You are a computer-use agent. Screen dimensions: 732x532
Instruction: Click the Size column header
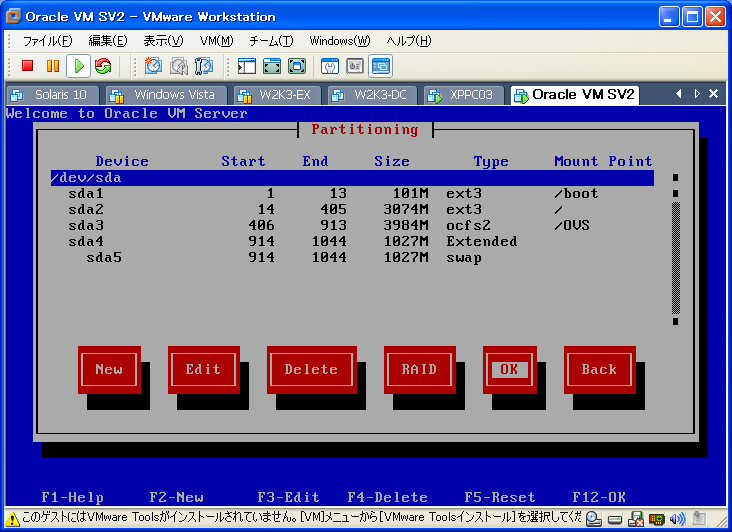point(392,161)
